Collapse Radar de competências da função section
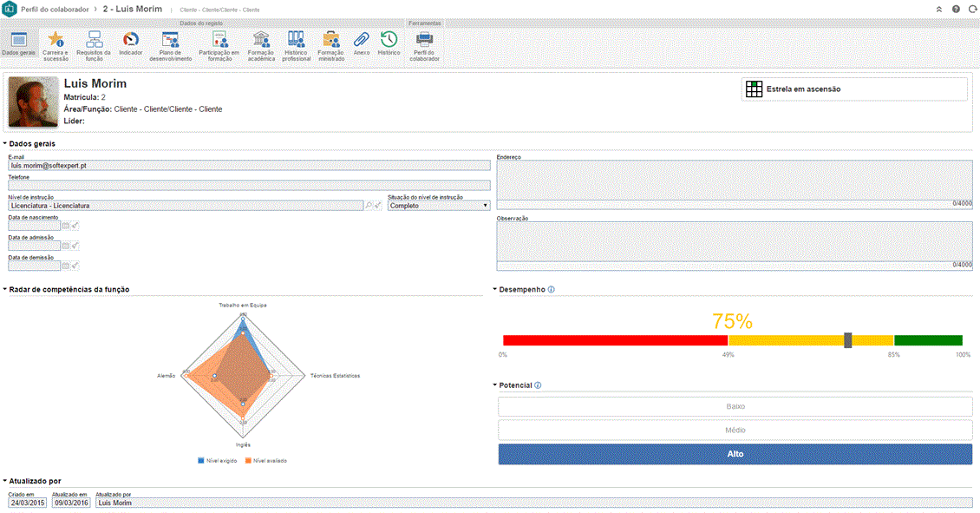Screen dimensions: 980x513 tap(5, 289)
